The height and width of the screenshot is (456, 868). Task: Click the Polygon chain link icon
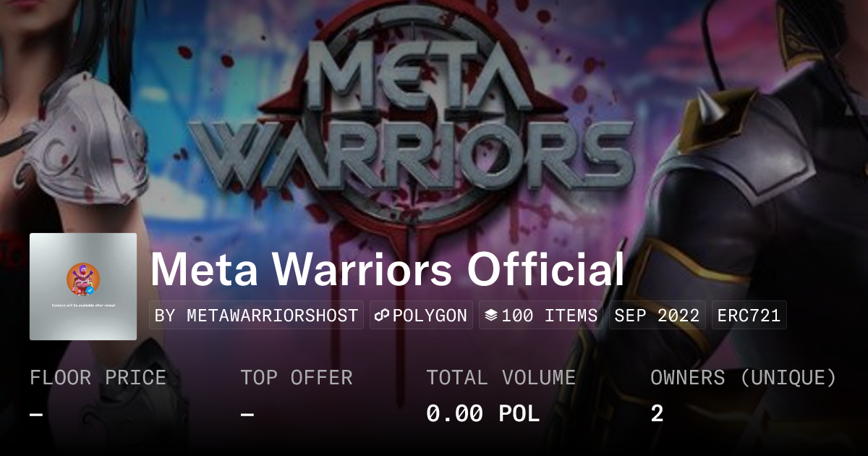point(383,316)
